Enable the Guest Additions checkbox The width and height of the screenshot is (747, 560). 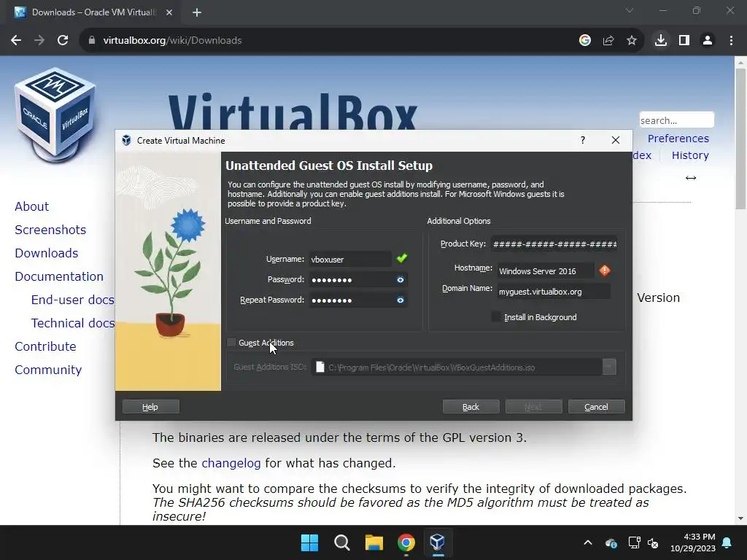click(231, 343)
